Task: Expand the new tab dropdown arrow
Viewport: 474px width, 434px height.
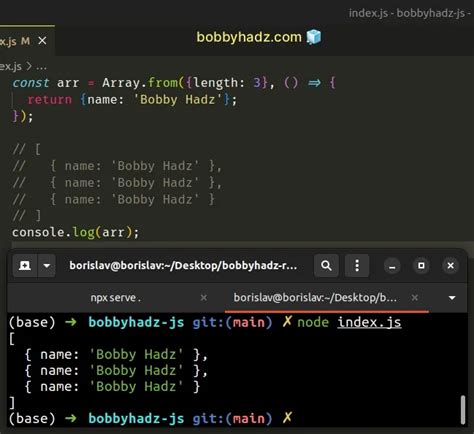Action: 47,266
